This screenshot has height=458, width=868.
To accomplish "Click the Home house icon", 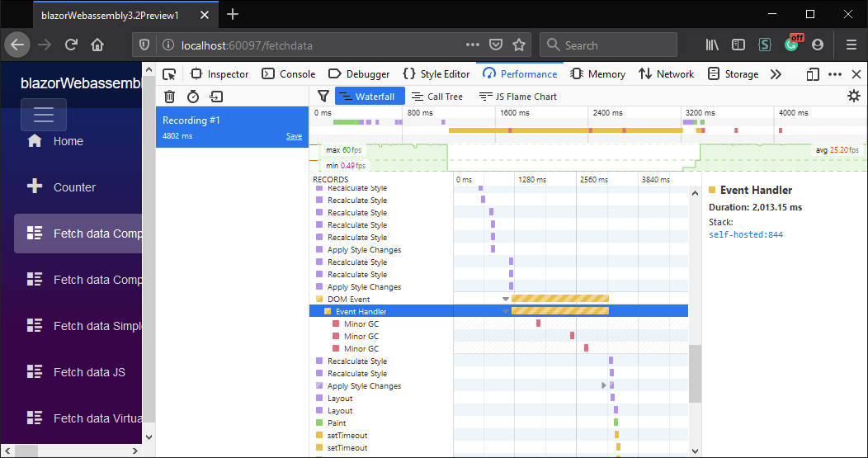I will 35,140.
